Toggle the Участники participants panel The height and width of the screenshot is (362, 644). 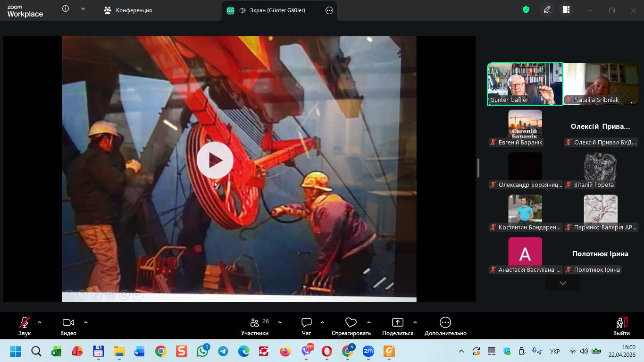(x=255, y=326)
